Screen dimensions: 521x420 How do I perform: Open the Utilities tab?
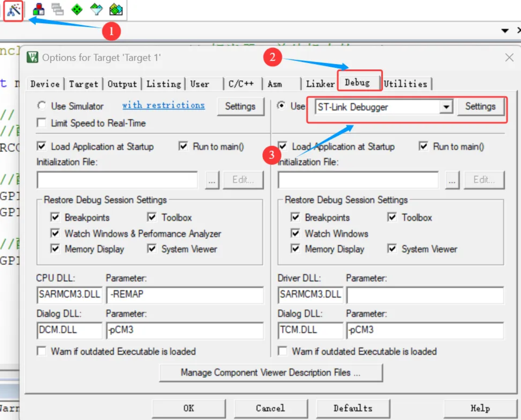tap(405, 84)
